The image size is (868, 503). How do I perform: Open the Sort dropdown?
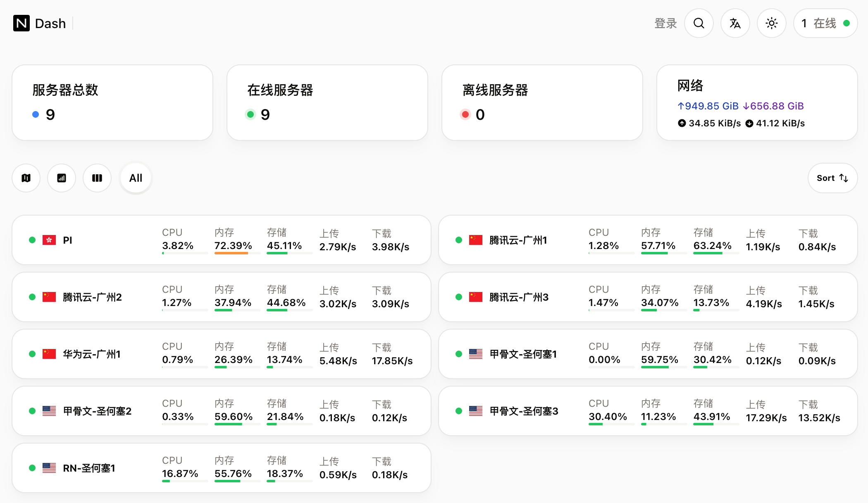[832, 178]
